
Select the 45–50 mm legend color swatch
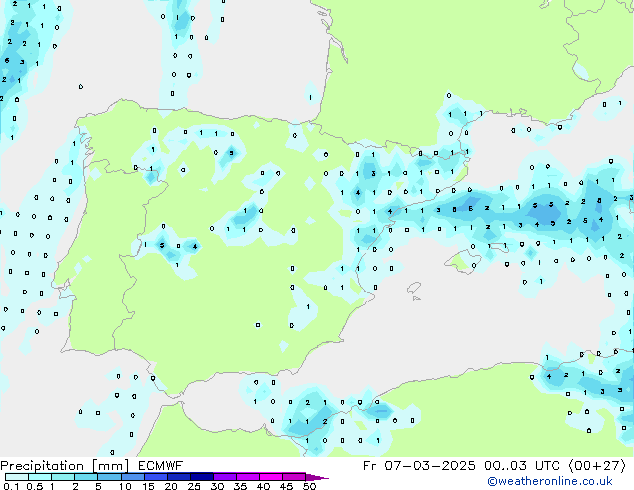pos(294,477)
